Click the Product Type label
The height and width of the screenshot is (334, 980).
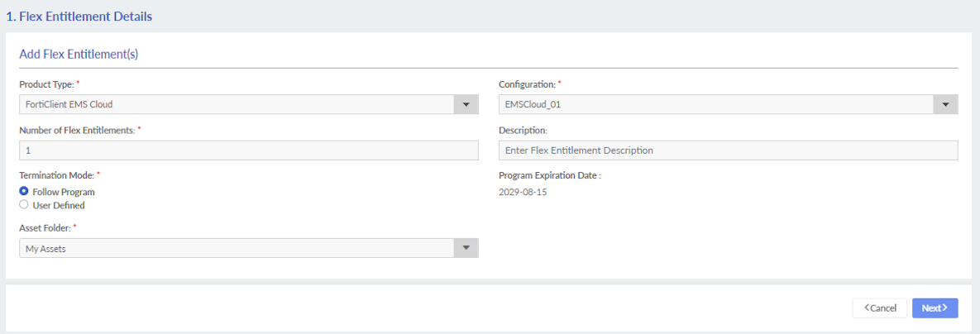pos(45,84)
